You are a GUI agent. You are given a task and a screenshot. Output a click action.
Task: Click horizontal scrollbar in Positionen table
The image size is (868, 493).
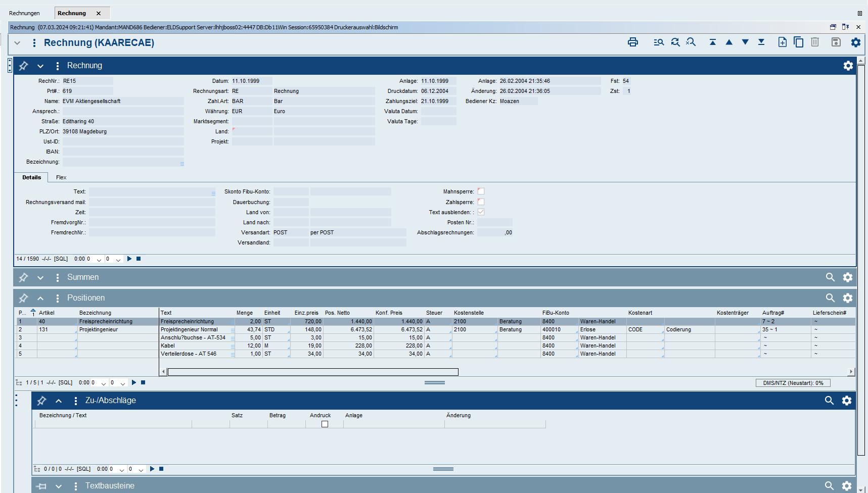tap(313, 372)
